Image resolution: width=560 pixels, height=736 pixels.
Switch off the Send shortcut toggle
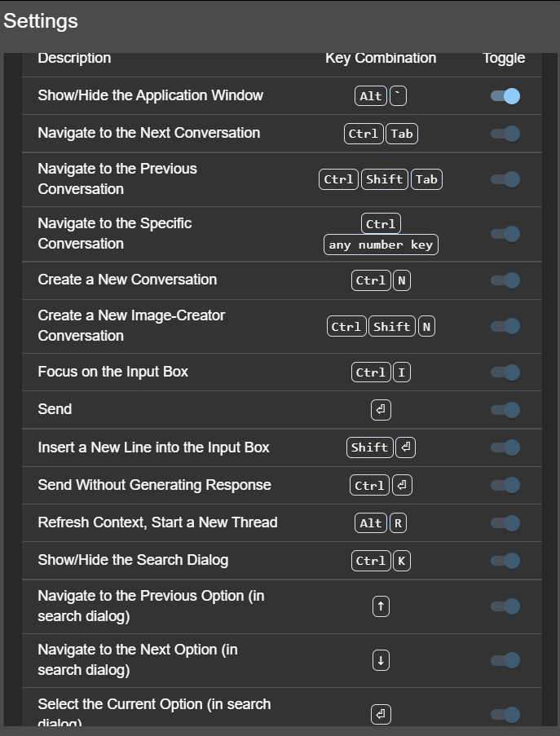505,410
